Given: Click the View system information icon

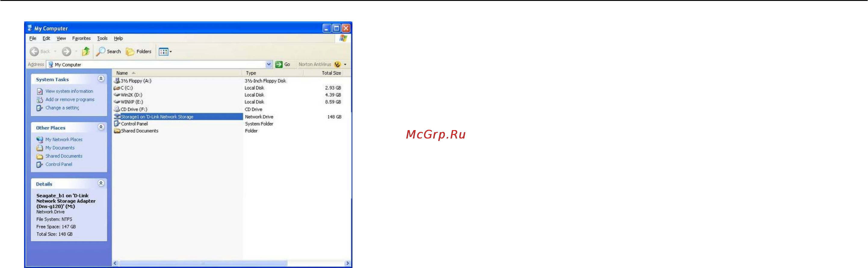Looking at the screenshot, I should pyautogui.click(x=40, y=91).
